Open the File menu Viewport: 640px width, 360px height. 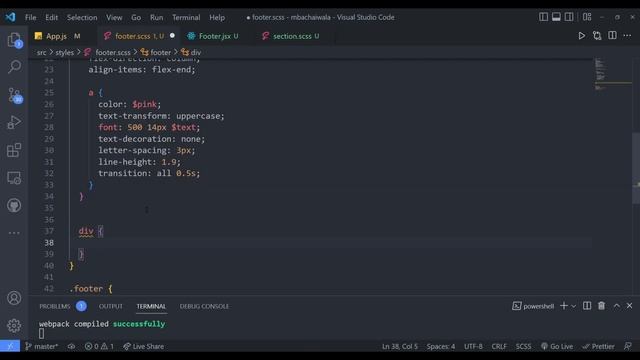coord(31,18)
